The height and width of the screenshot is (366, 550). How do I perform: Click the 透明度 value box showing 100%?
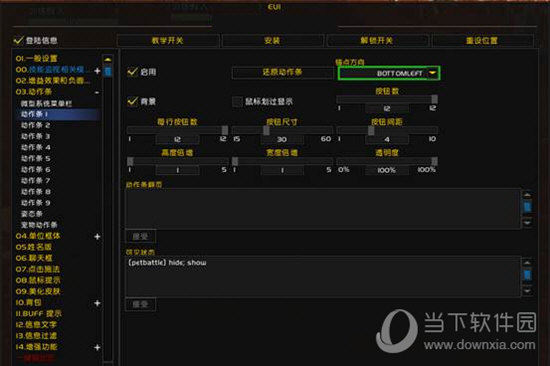point(387,170)
